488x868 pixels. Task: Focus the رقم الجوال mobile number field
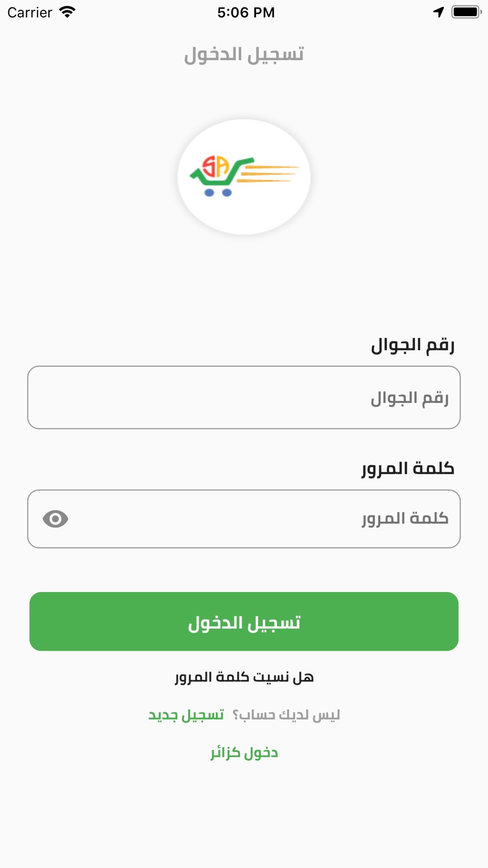244,397
